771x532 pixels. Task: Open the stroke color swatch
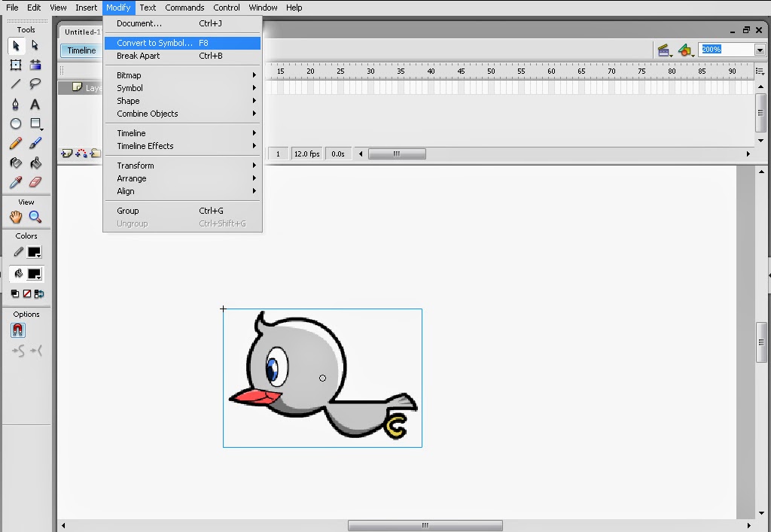(x=35, y=253)
